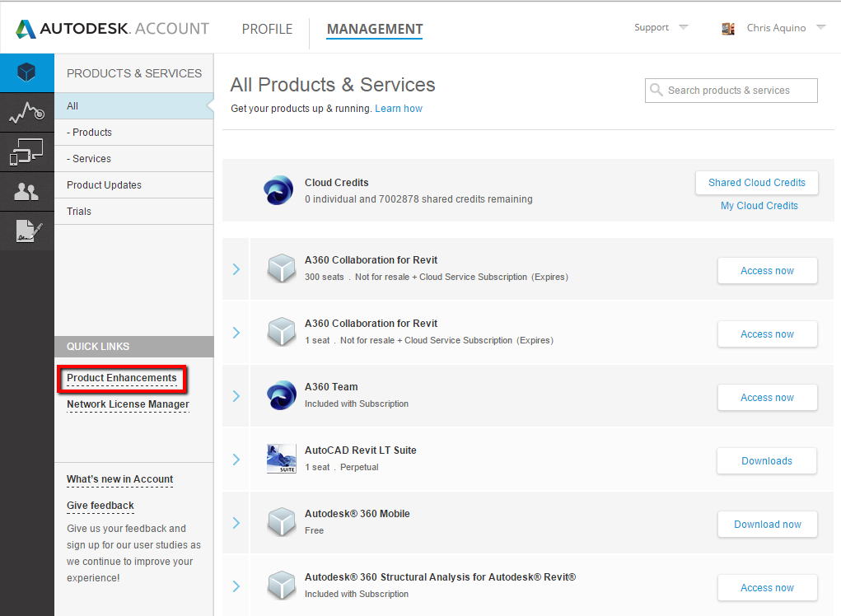Screen dimensions: 841x616
Task: Click the AutoCAD Revit LT Suite thumbnail
Action: pyautogui.click(x=282, y=459)
